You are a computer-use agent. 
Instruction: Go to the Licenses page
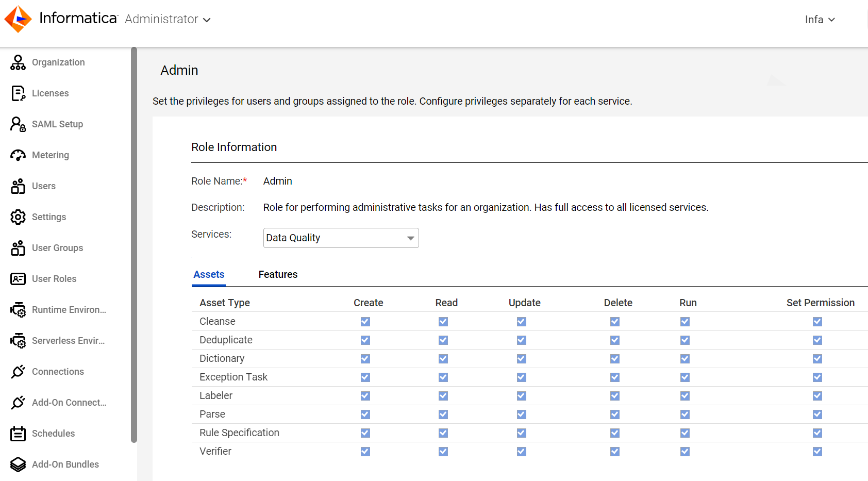click(x=50, y=93)
